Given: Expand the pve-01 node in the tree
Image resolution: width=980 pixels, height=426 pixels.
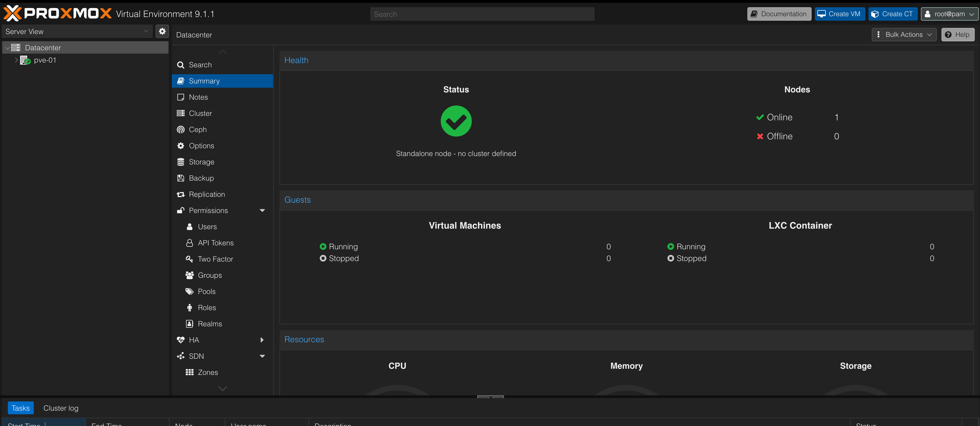Looking at the screenshot, I should coord(16,60).
